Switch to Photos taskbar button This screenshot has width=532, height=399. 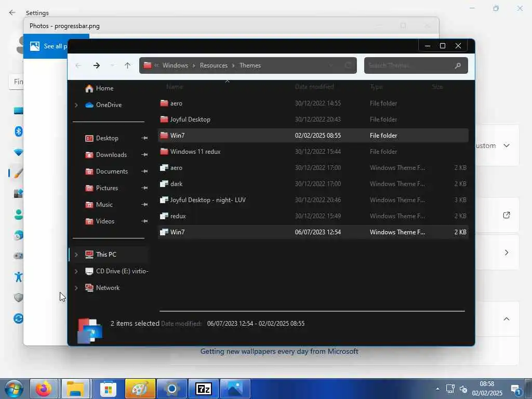(235, 389)
